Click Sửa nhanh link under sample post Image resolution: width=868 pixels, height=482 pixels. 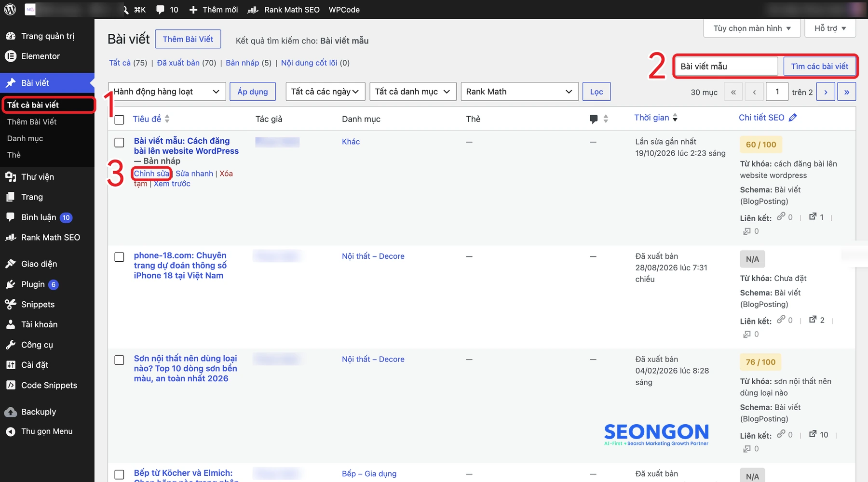point(194,174)
